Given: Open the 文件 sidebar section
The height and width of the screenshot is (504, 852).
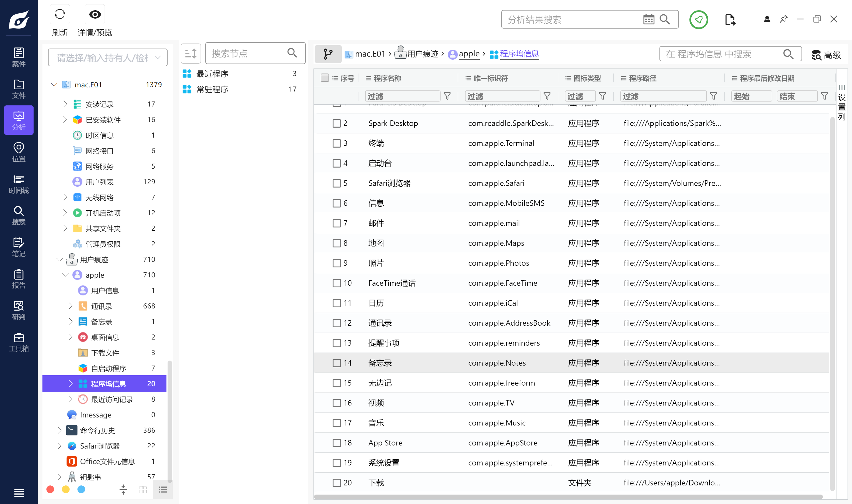Looking at the screenshot, I should point(19,89).
